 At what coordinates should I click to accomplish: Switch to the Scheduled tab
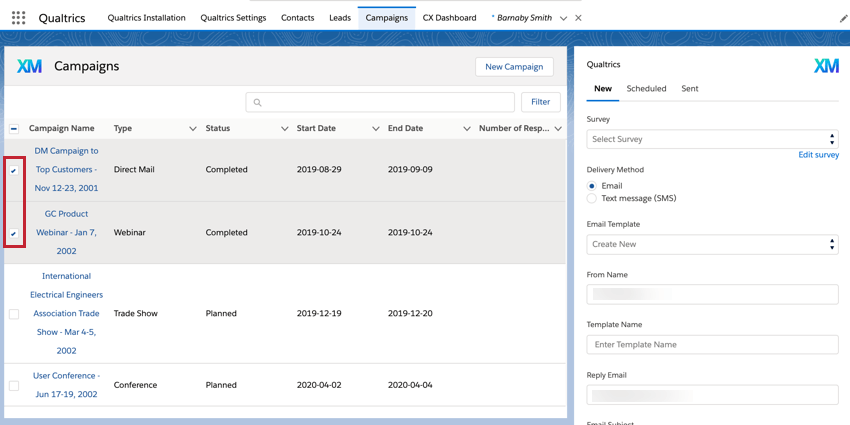tap(646, 89)
